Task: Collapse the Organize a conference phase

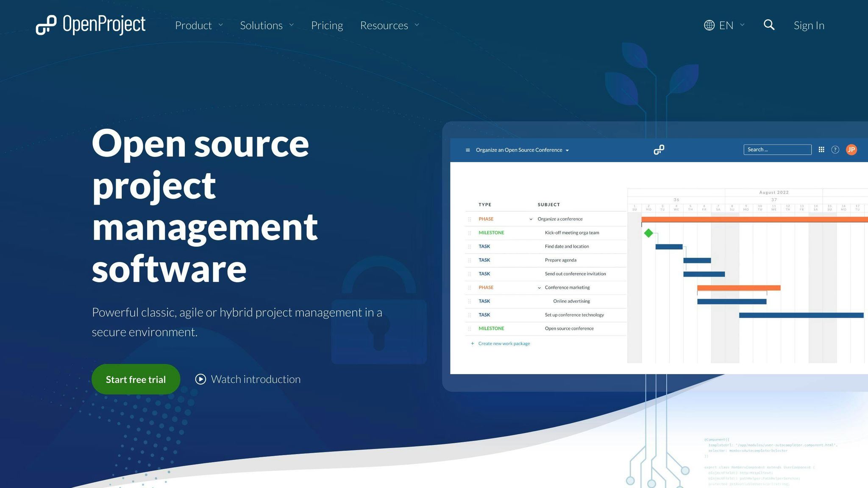Action: point(530,219)
